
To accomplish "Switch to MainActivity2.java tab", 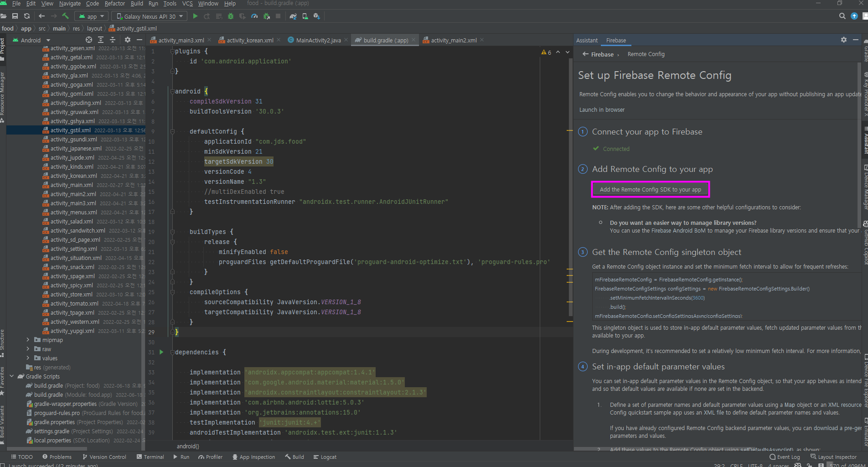I will [318, 40].
